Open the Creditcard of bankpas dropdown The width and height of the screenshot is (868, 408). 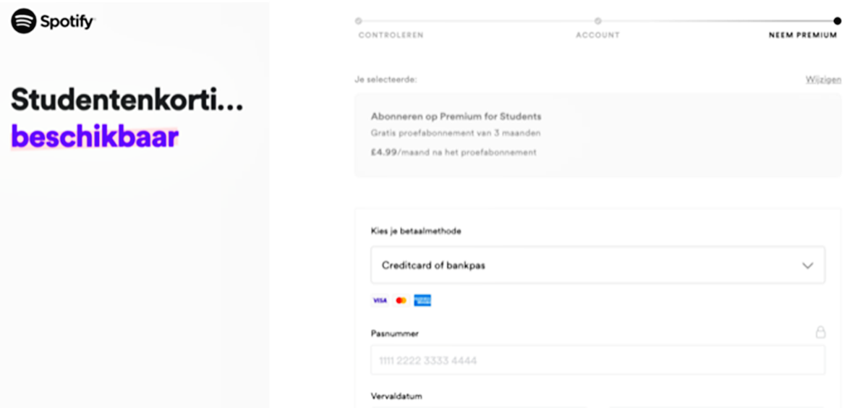597,265
